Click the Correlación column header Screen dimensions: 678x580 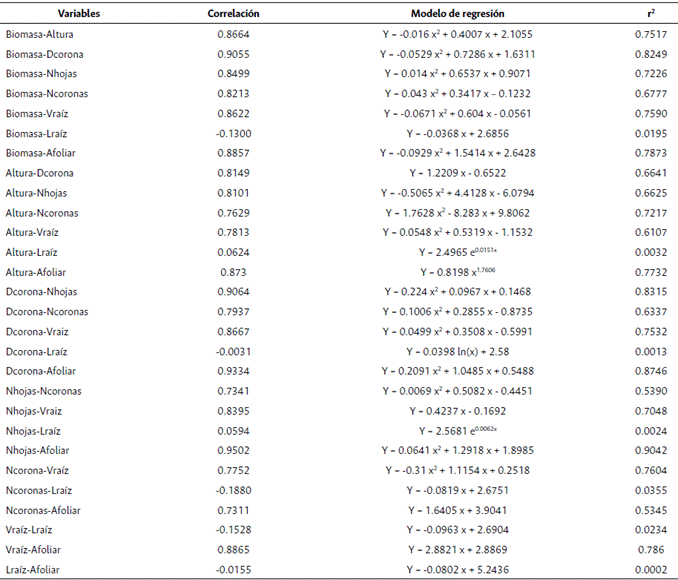click(x=233, y=13)
